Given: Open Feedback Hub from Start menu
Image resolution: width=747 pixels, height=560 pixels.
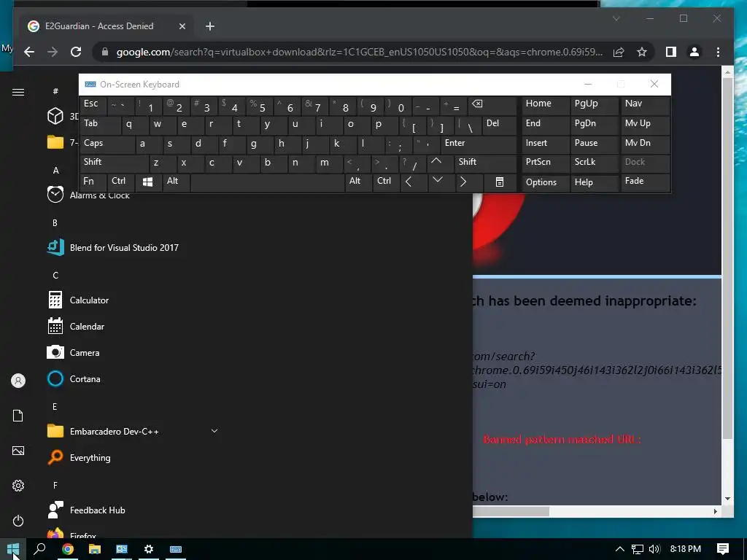Looking at the screenshot, I should click(x=133, y=510).
